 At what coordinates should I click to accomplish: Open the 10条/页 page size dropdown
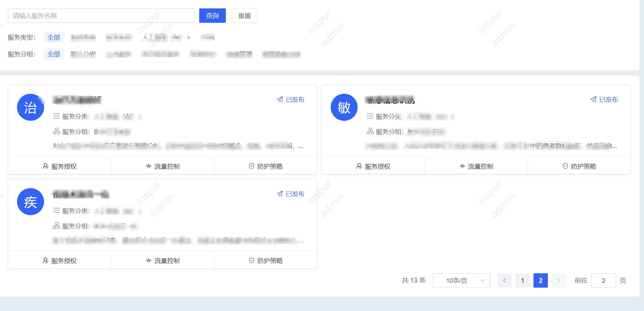(x=462, y=280)
